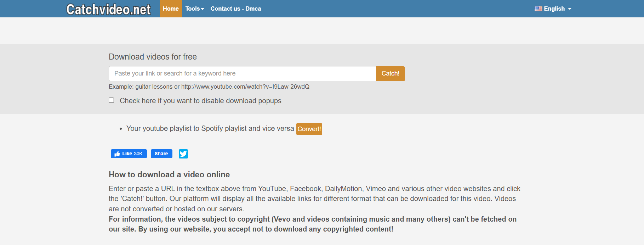
Task: Click the Convert! playlist button
Action: coord(309,129)
